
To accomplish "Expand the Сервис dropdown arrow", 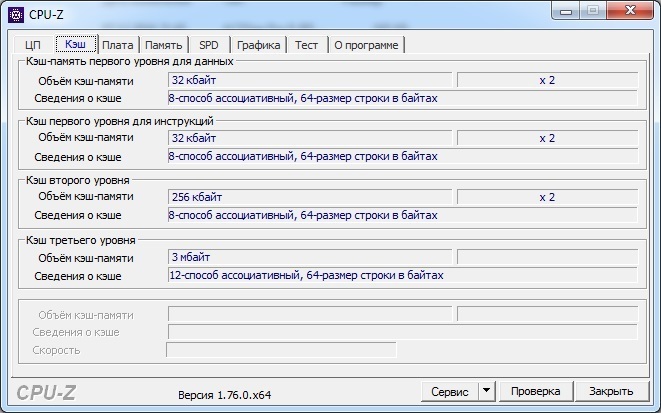I will pyautogui.click(x=485, y=391).
